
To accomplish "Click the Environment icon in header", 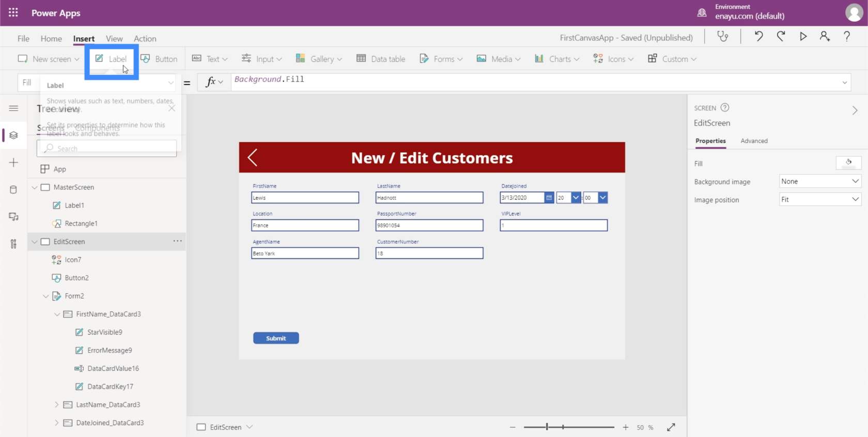I will pyautogui.click(x=702, y=12).
